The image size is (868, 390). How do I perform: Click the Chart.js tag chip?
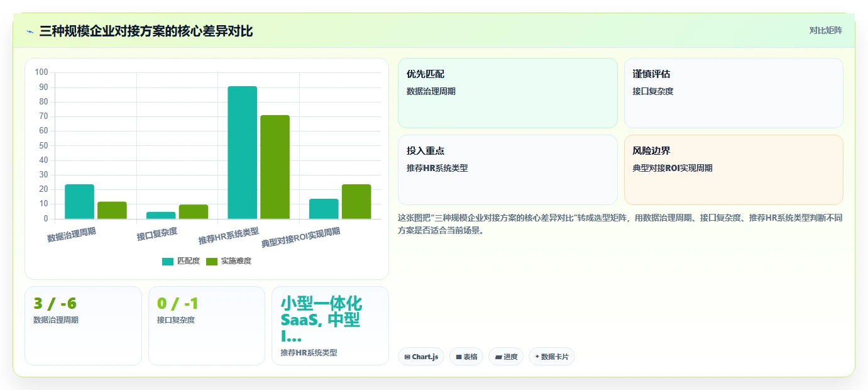click(x=421, y=357)
